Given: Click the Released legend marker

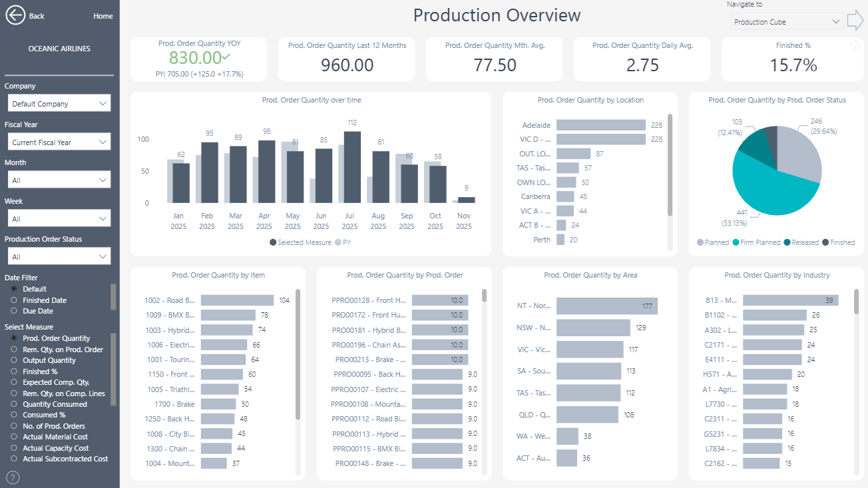Looking at the screenshot, I should 787,242.
